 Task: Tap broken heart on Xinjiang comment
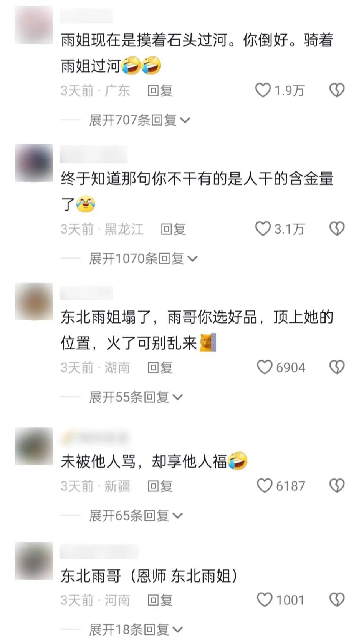(337, 485)
